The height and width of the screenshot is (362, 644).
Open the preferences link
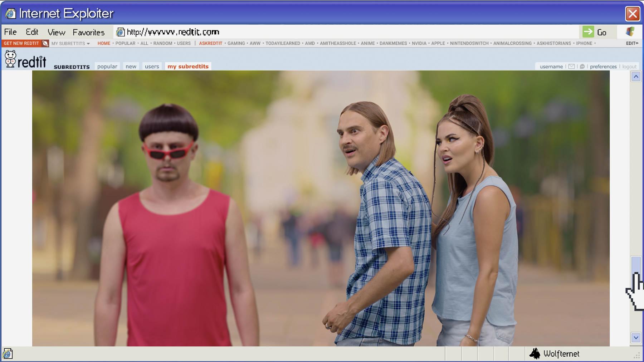tap(603, 67)
